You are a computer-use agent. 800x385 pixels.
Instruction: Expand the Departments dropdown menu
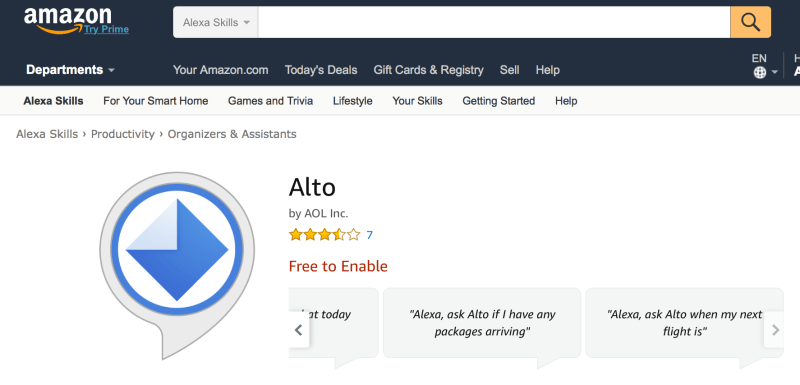(70, 70)
